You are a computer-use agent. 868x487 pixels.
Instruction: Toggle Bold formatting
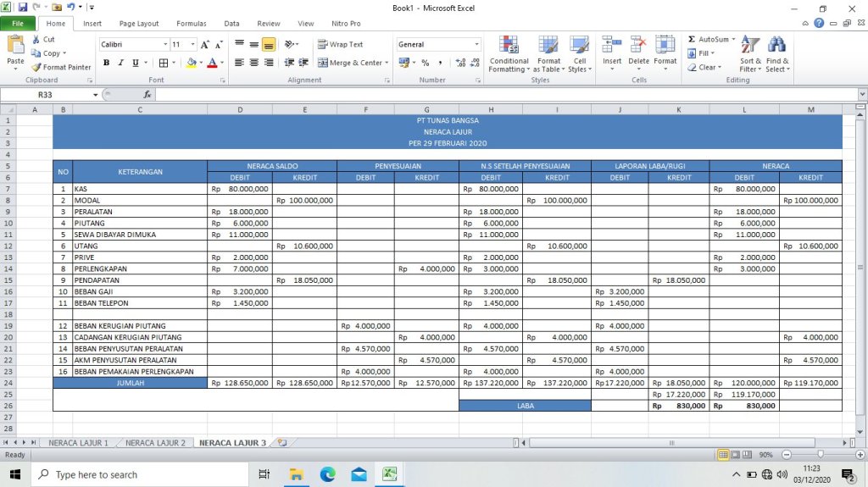(x=107, y=63)
